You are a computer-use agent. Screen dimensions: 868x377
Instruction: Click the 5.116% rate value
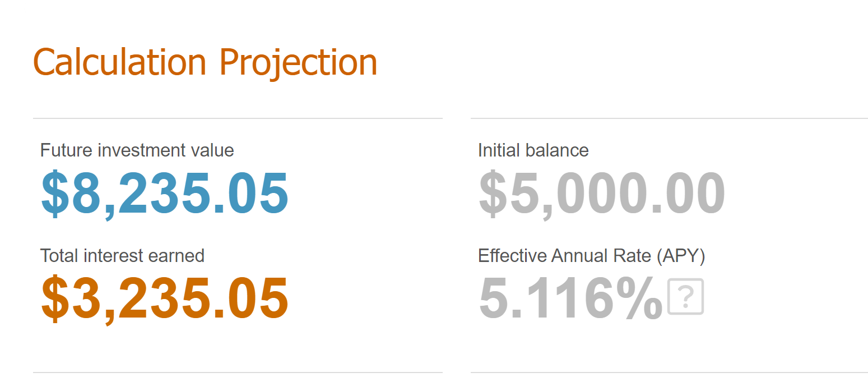570,298
